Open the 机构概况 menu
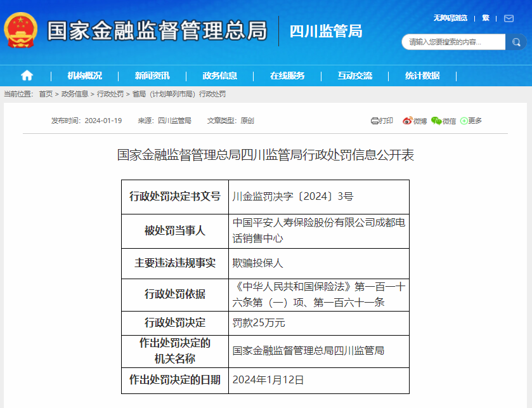 pyautogui.click(x=84, y=76)
